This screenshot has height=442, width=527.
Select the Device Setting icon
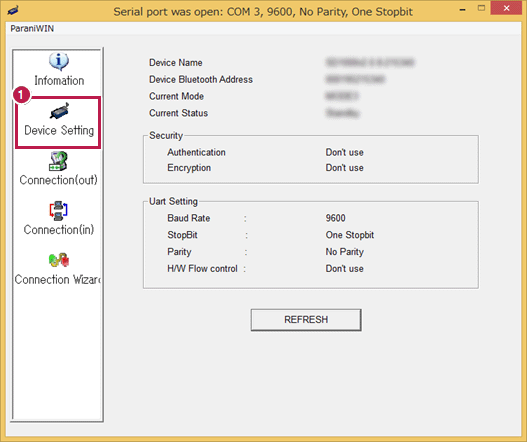[59, 111]
